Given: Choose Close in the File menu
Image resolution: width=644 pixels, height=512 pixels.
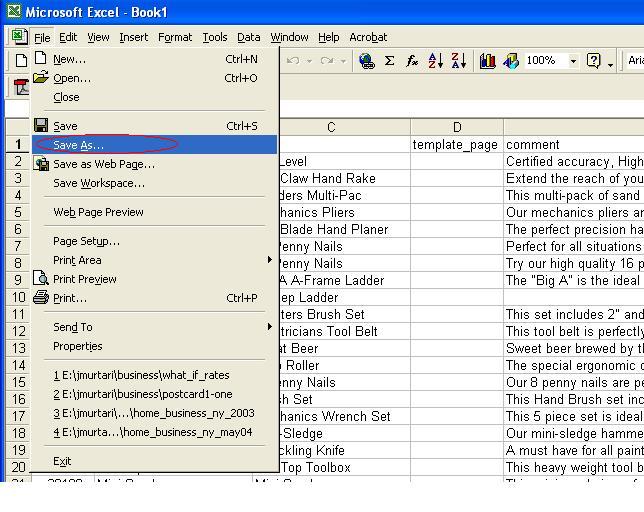Looking at the screenshot, I should click(x=155, y=97).
